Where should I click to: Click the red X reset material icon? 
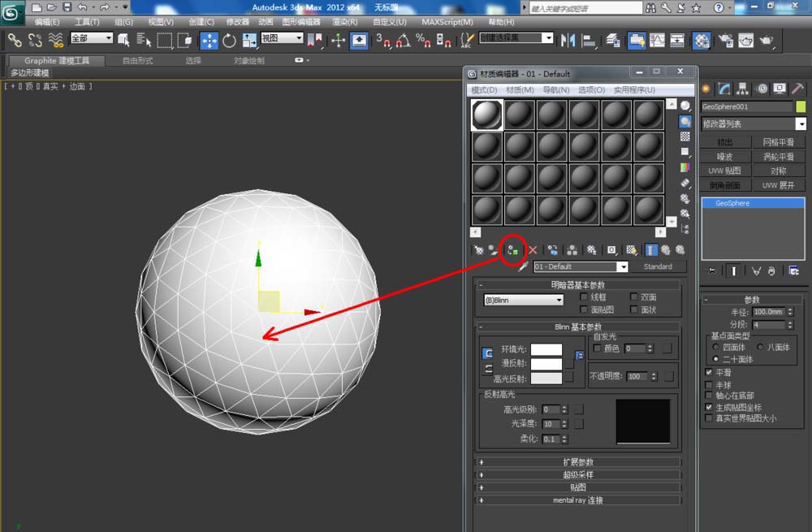tap(533, 250)
